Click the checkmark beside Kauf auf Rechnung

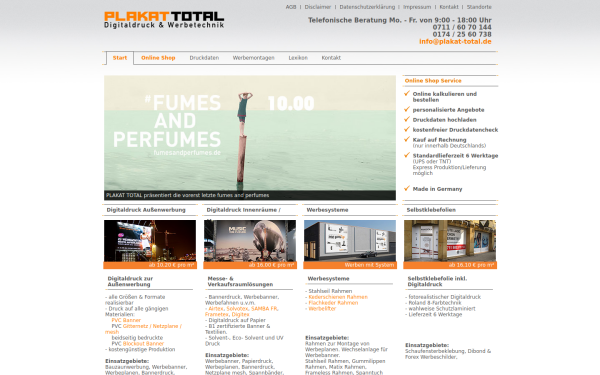pos(407,139)
